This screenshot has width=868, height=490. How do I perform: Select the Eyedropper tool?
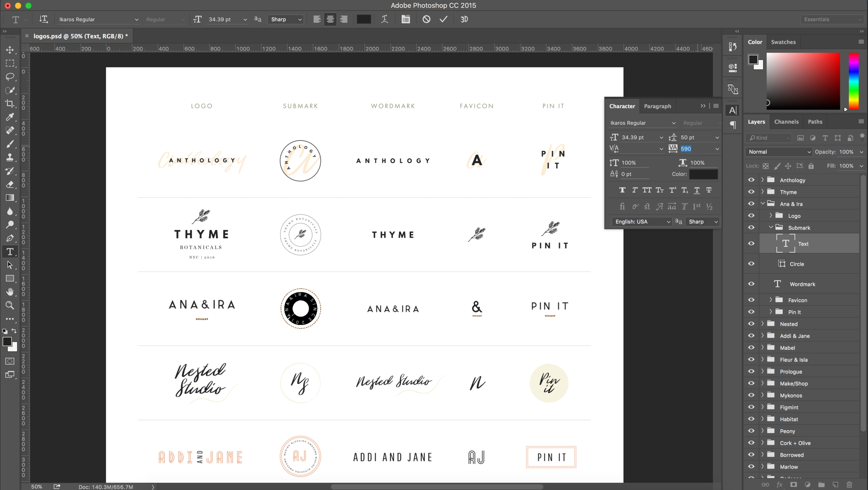10,117
